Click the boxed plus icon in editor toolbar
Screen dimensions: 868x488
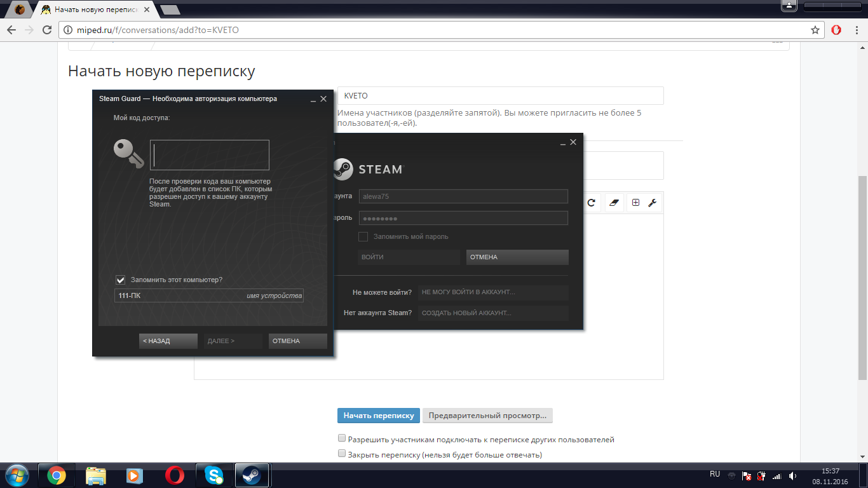pyautogui.click(x=635, y=203)
